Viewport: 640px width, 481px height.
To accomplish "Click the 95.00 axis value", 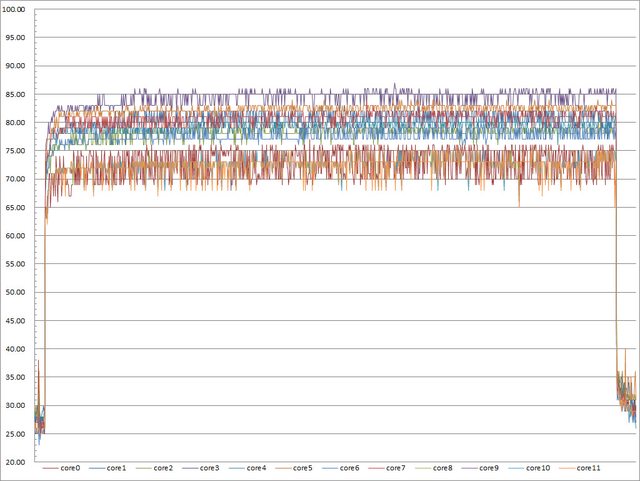I will (x=16, y=37).
